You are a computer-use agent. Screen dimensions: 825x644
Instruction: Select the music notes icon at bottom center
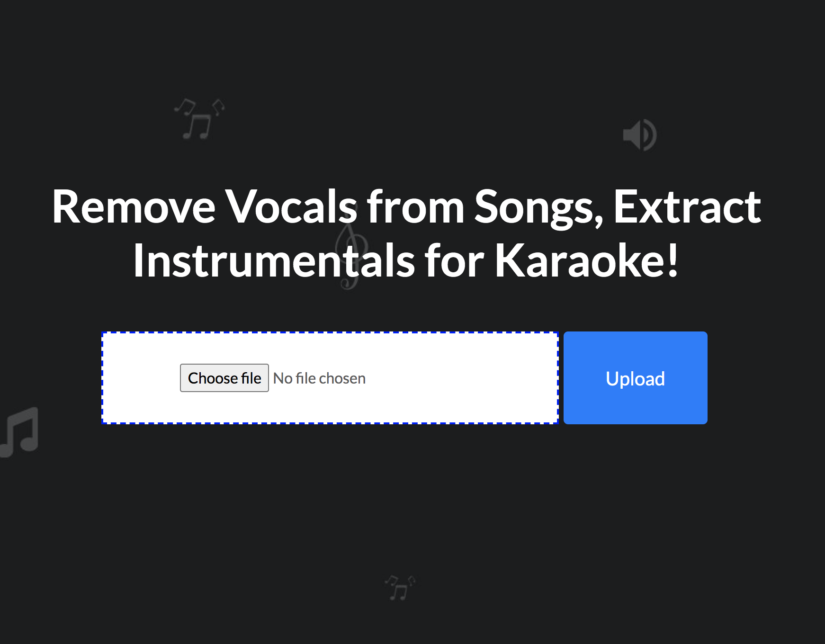[x=398, y=587]
